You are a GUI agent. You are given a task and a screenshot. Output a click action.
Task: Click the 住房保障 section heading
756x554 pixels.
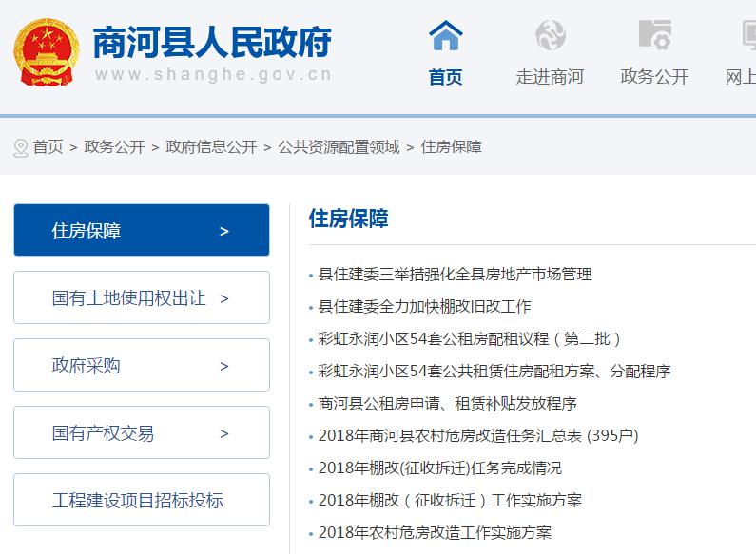tap(349, 219)
